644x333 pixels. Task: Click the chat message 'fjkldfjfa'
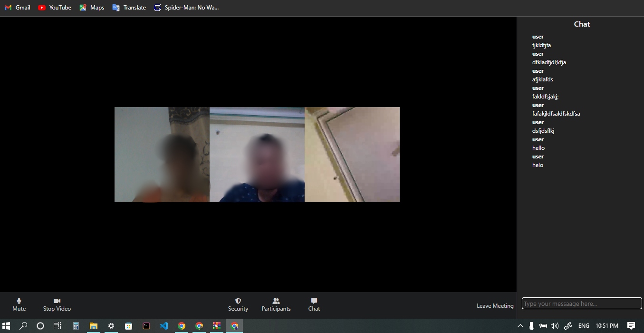pyautogui.click(x=541, y=45)
